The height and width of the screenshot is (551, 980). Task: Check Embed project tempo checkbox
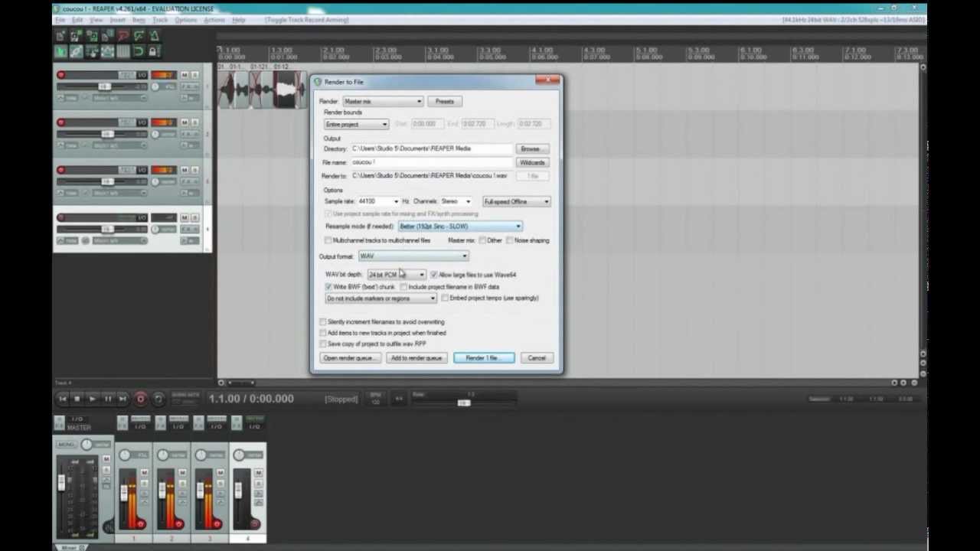coord(445,298)
